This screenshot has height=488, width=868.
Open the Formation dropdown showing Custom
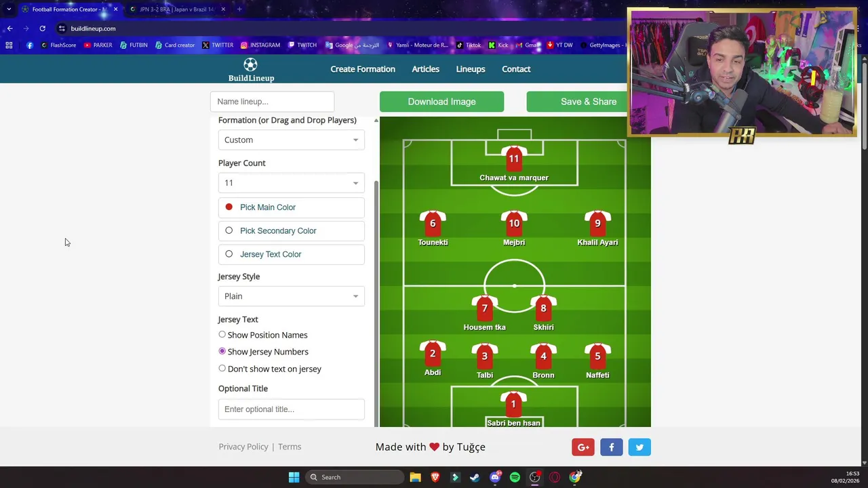click(292, 140)
